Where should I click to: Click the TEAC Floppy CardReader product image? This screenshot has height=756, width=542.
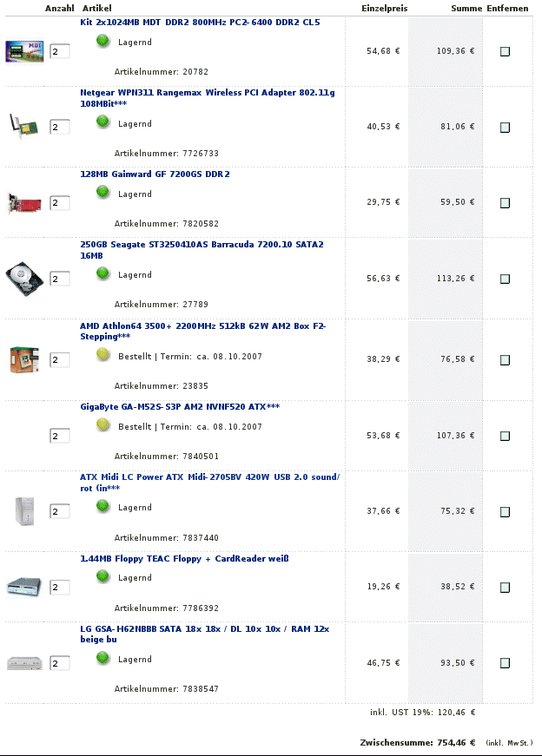pyautogui.click(x=24, y=587)
